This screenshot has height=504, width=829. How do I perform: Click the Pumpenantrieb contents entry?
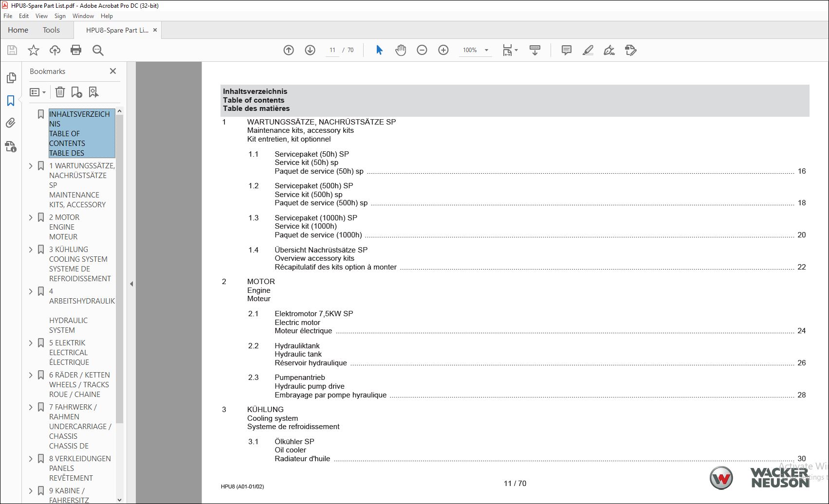pos(299,378)
